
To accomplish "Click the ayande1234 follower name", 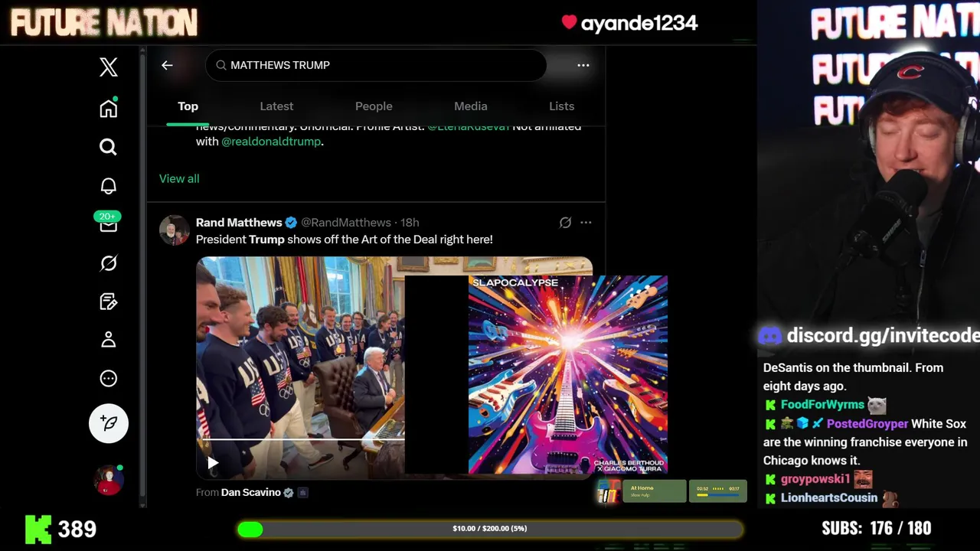I will point(639,23).
